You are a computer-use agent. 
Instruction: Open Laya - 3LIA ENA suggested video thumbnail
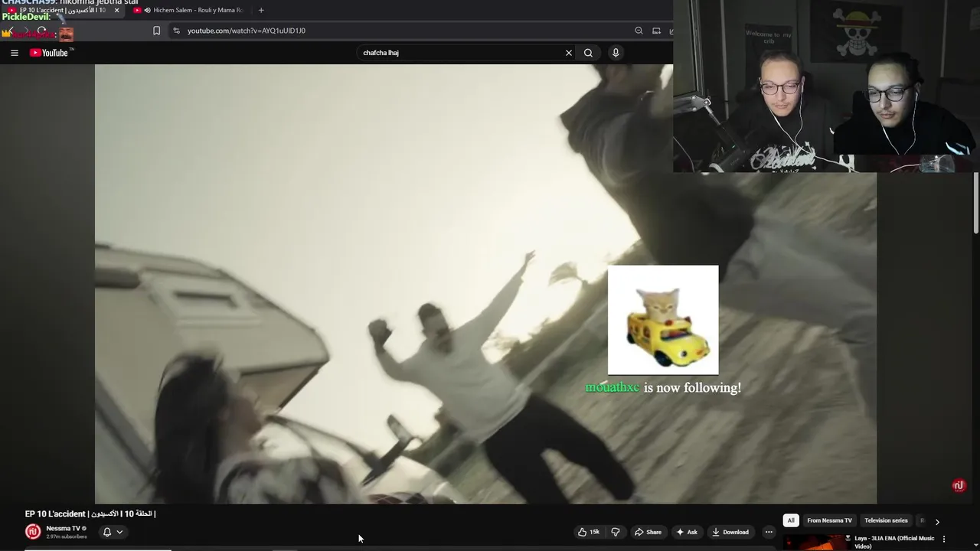pos(815,543)
